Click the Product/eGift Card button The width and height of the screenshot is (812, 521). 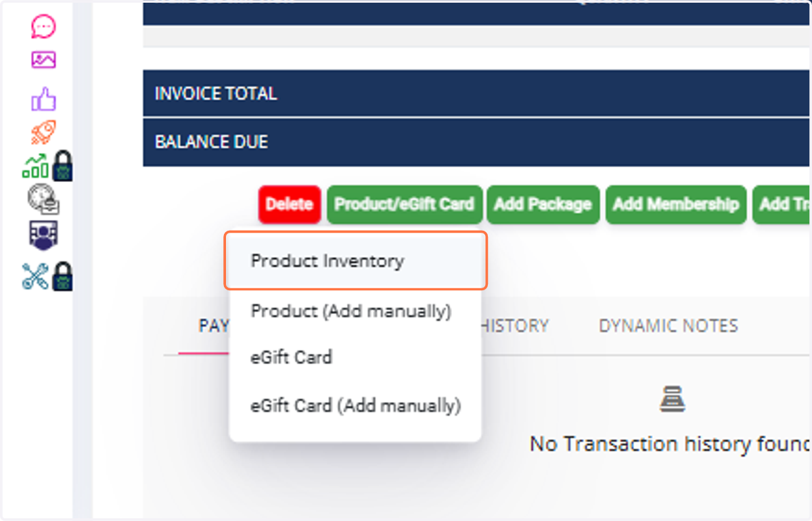(405, 204)
